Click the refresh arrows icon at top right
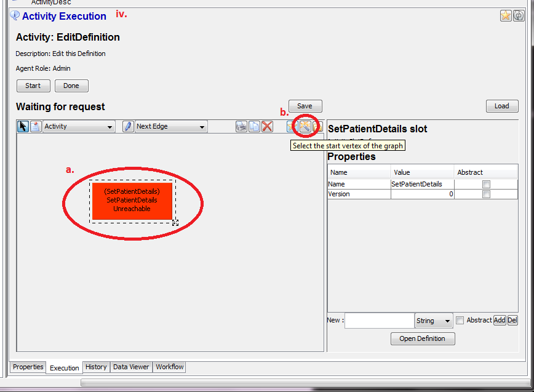The image size is (534, 392). click(x=519, y=15)
